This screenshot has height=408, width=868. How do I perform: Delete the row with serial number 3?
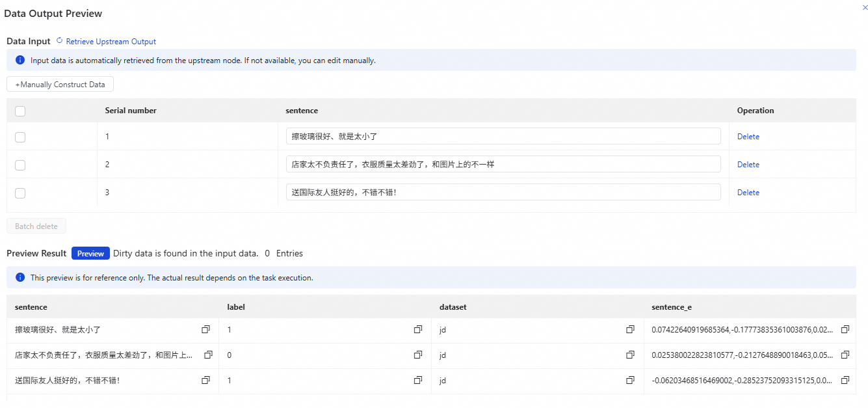pos(748,193)
